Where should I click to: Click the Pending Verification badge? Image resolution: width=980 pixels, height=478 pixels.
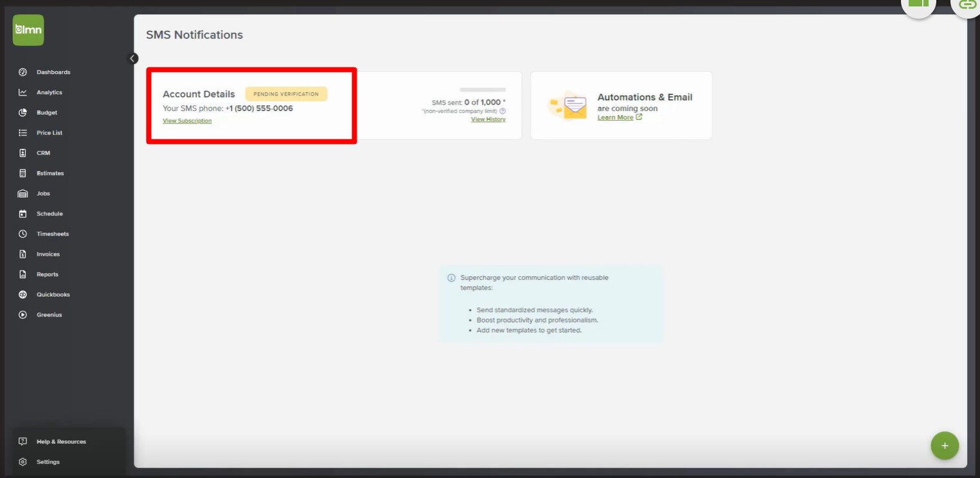coord(286,94)
